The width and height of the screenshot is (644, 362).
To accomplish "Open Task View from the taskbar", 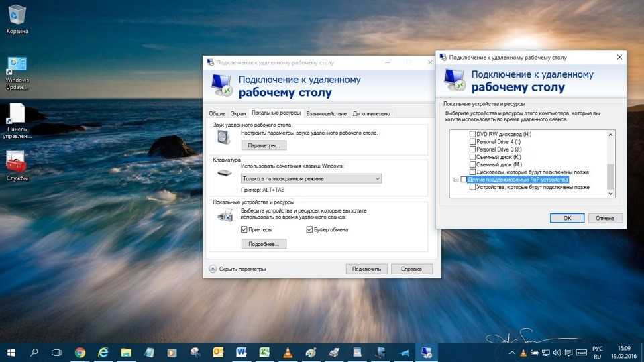I will 56,353.
